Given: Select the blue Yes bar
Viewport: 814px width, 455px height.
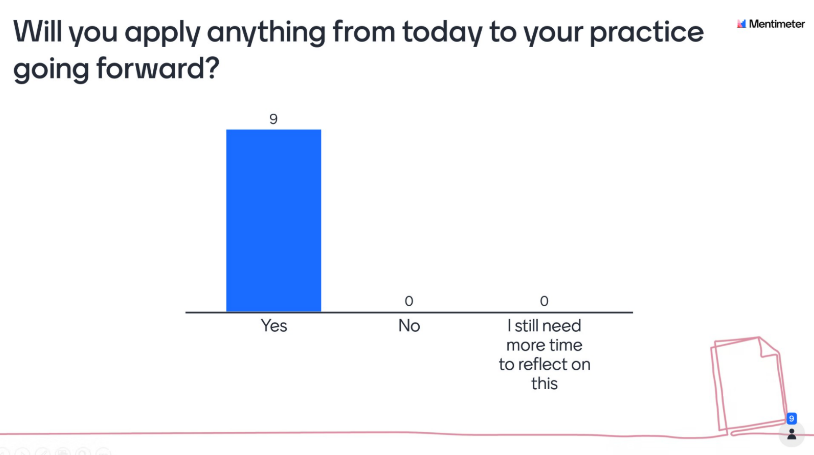Looking at the screenshot, I should click(x=273, y=220).
